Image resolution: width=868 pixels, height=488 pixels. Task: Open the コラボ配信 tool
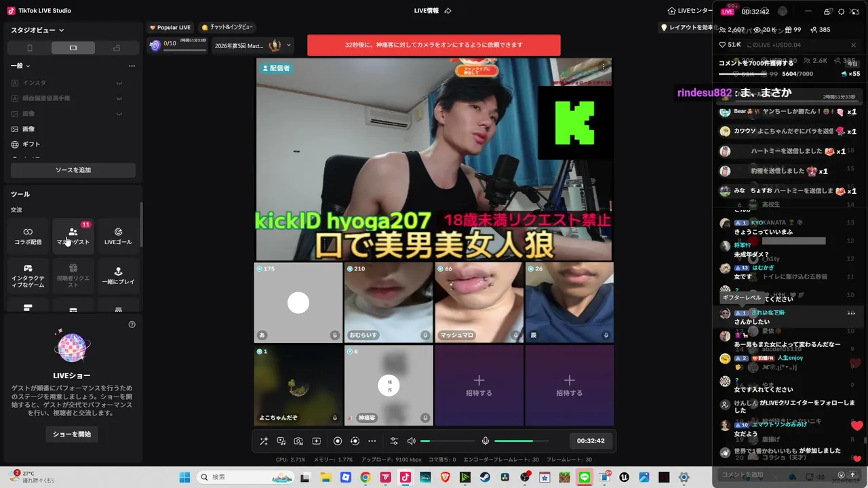tap(28, 236)
